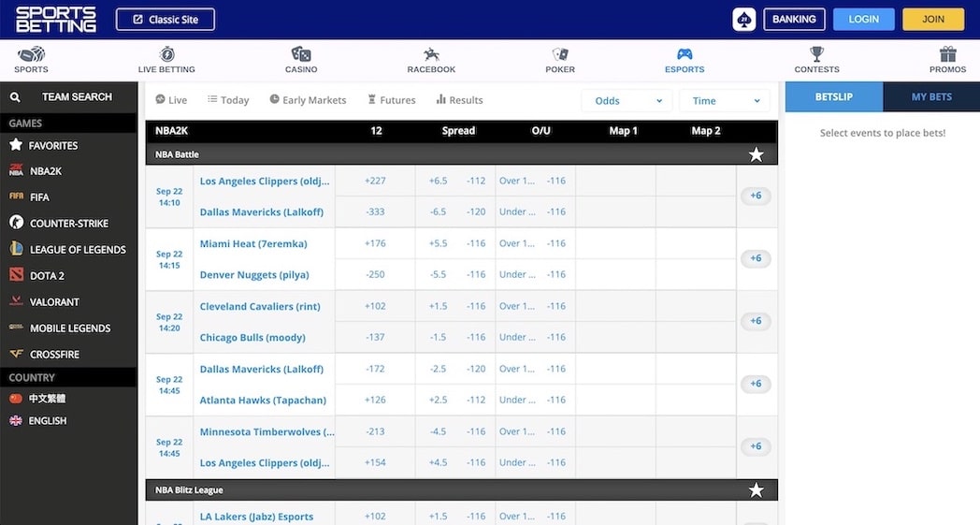Open Atlanta Hawks (Tapachan) team link

point(263,401)
